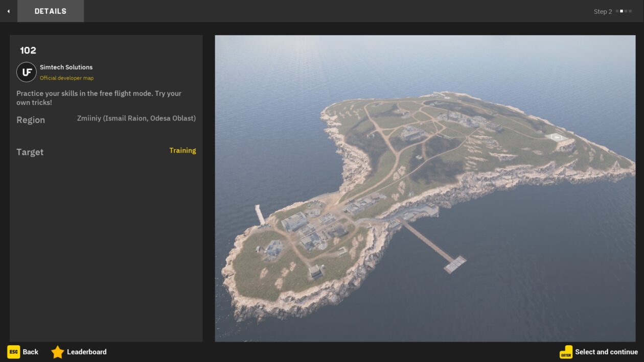Click the Simtech Solutions UF logo
Image resolution: width=644 pixels, height=362 pixels.
tap(27, 72)
